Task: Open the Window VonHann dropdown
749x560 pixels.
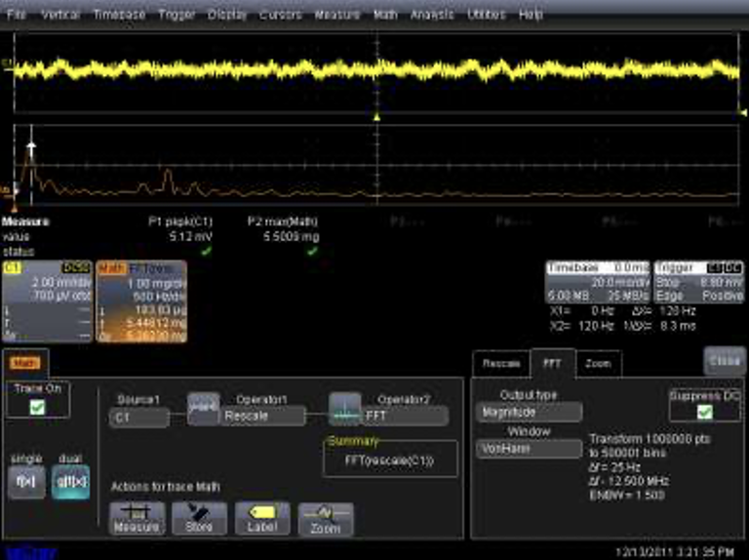Action: click(x=528, y=449)
